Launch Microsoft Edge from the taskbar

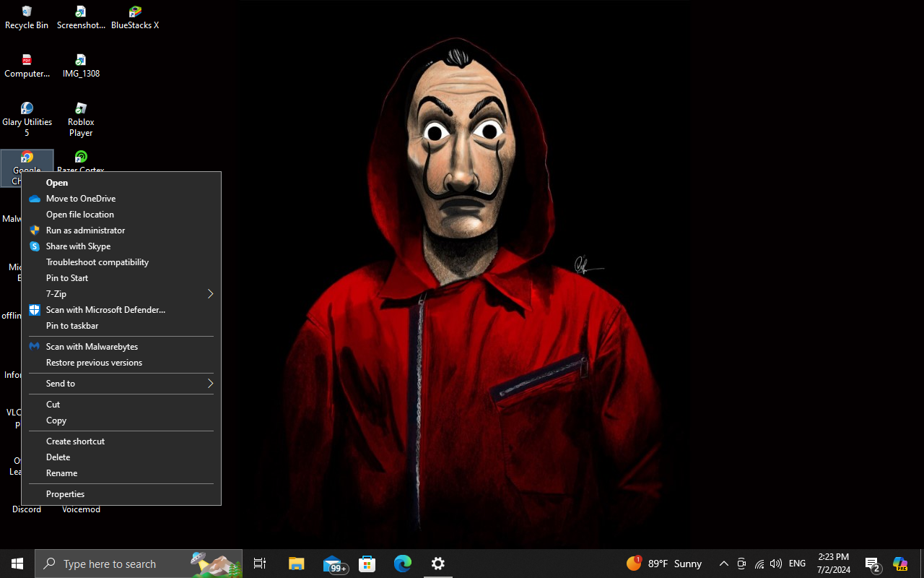pyautogui.click(x=402, y=564)
